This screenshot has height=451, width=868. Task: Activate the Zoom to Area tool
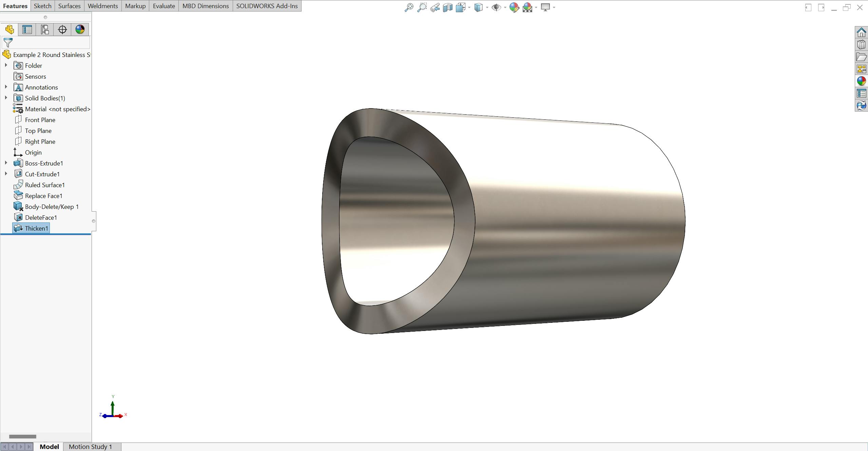click(422, 7)
